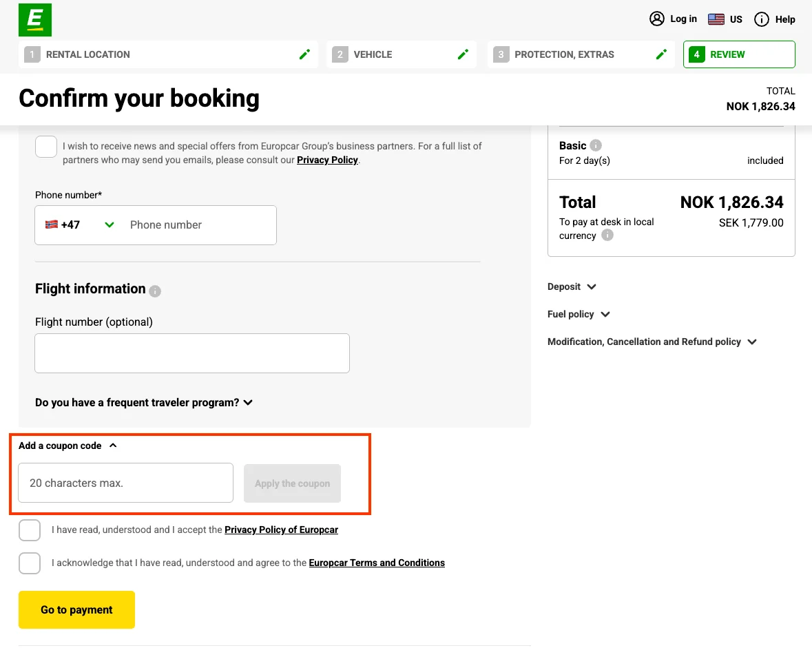Click the 'For 2 day(s)' text
812x648 pixels.
click(585, 160)
